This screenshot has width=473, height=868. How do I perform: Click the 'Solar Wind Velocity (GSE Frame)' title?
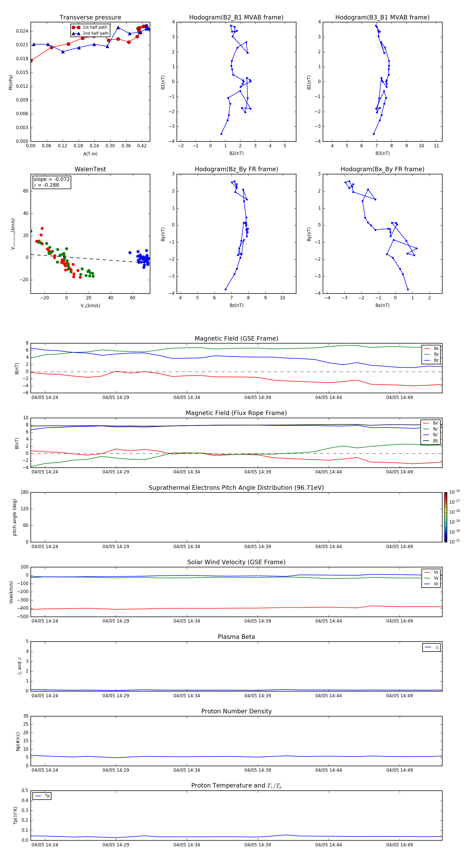236,562
